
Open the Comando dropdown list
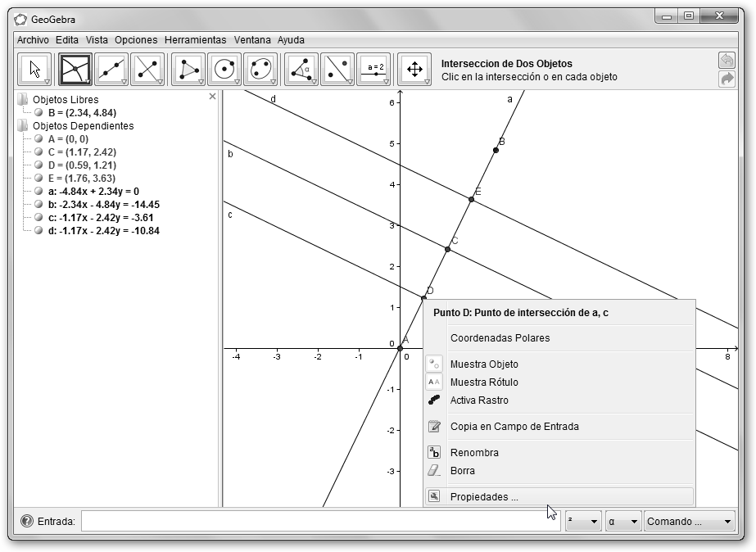(x=689, y=522)
